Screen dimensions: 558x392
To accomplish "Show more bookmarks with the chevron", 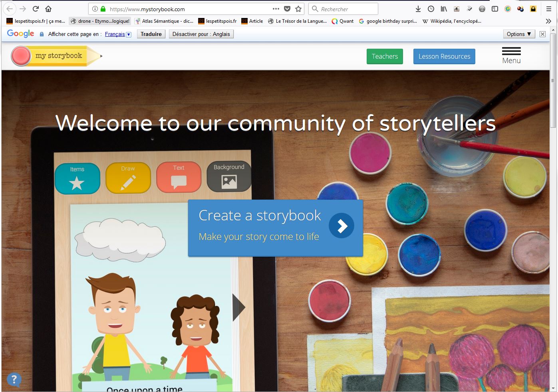I will (x=548, y=21).
